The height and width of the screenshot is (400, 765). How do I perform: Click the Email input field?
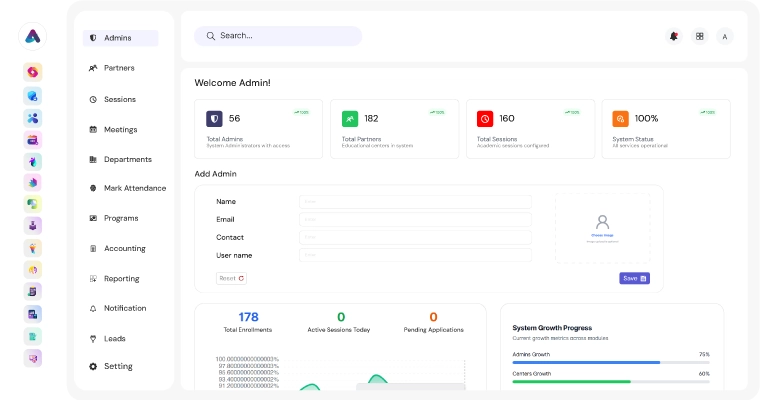[415, 219]
